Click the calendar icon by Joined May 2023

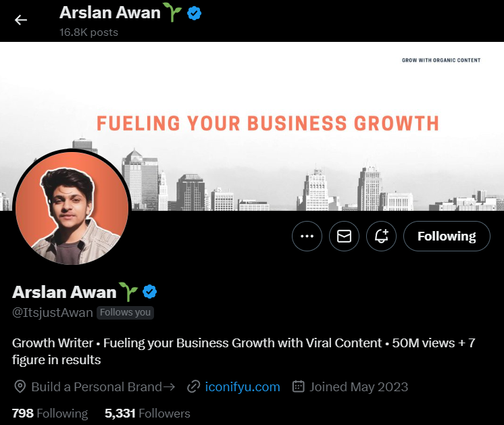299,386
